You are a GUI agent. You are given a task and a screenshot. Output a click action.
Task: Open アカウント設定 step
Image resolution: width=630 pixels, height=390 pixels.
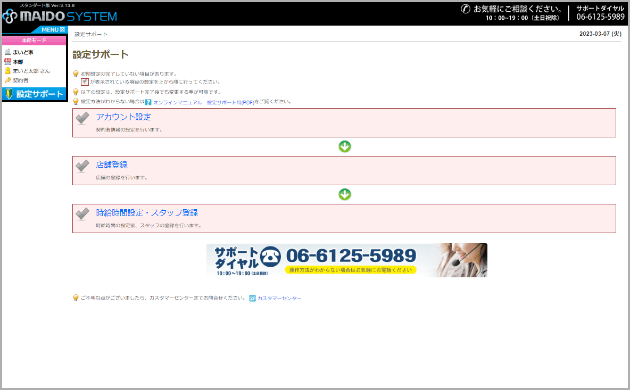point(123,117)
